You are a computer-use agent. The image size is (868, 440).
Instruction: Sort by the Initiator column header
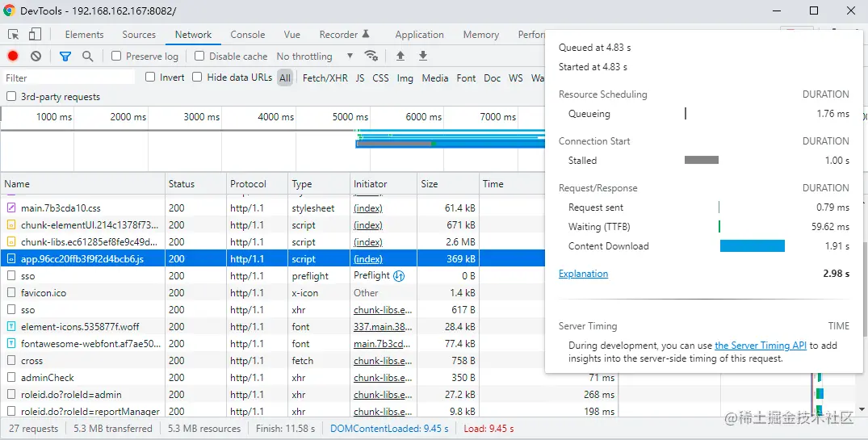(x=384, y=184)
